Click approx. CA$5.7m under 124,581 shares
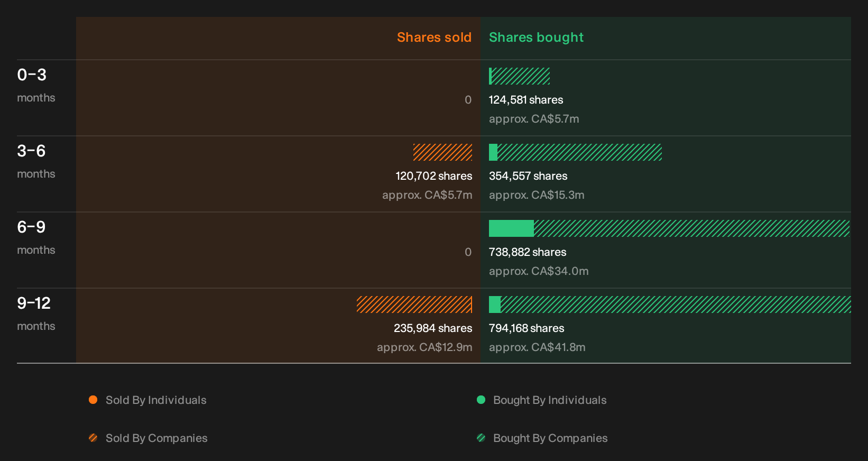 coord(534,119)
